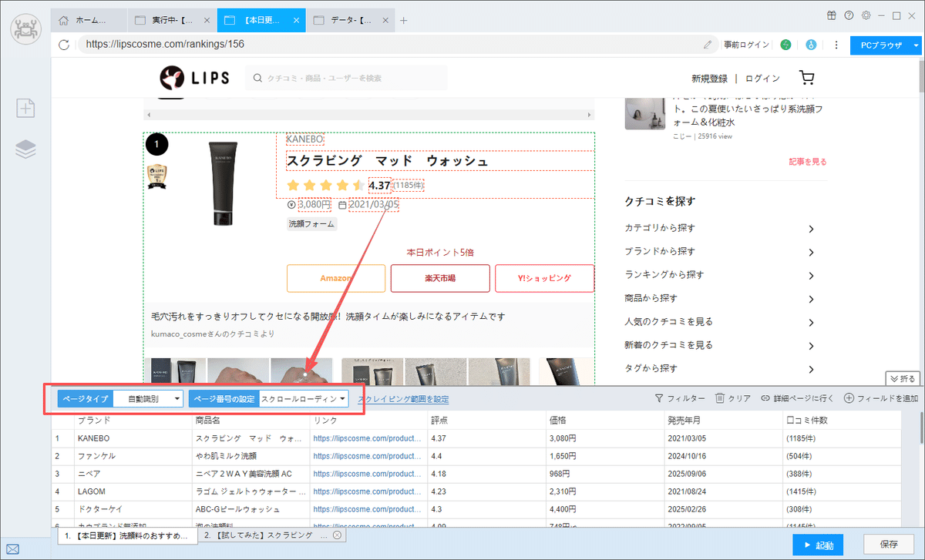Screen dimensions: 925x560
Task: Click the trash icon クリア
Action: (x=732, y=398)
